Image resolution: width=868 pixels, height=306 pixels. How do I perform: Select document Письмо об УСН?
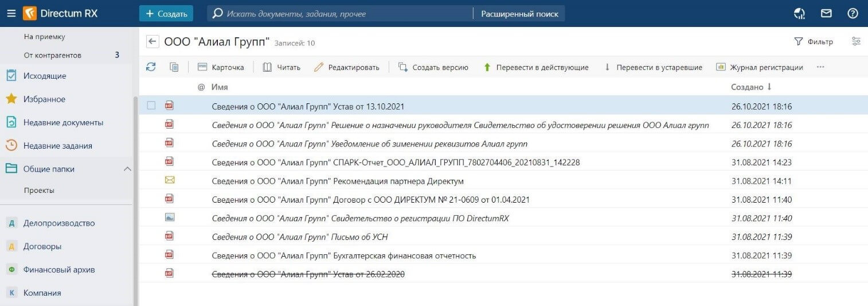(x=300, y=237)
